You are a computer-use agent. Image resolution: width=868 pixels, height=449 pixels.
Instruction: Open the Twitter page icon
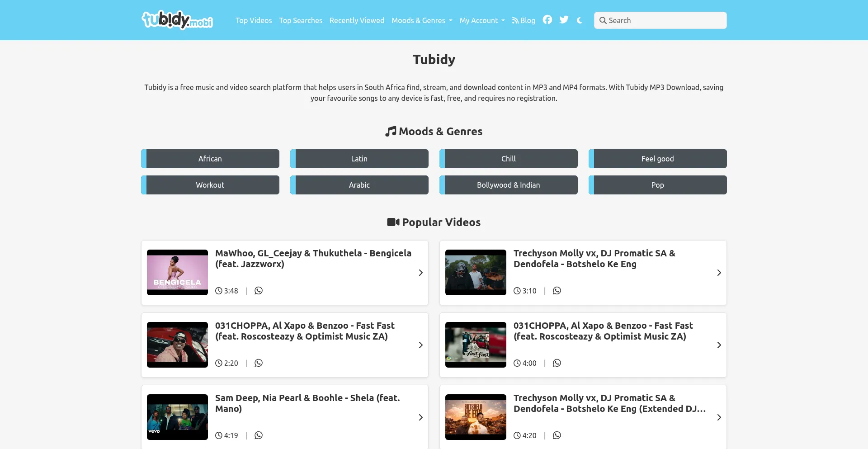564,20
